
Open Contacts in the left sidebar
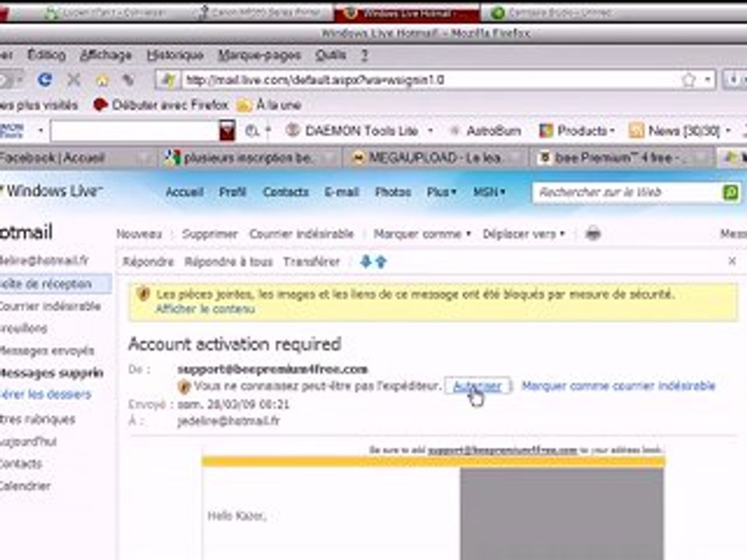click(21, 464)
